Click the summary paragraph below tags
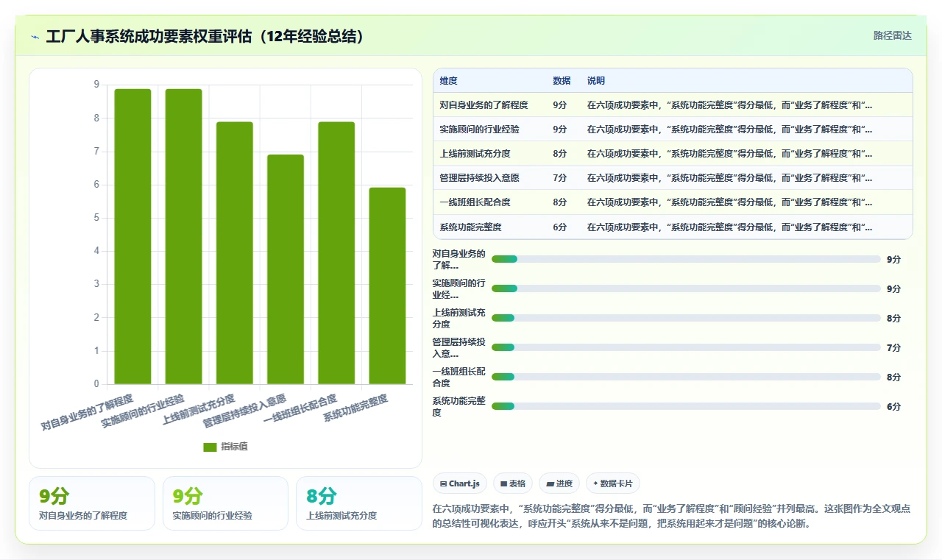 (673, 517)
